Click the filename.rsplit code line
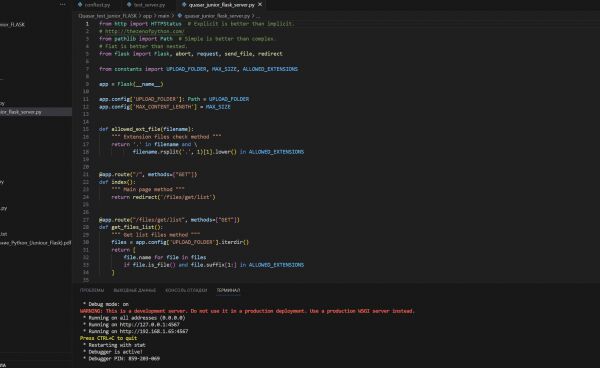The width and height of the screenshot is (600, 368). (218, 152)
